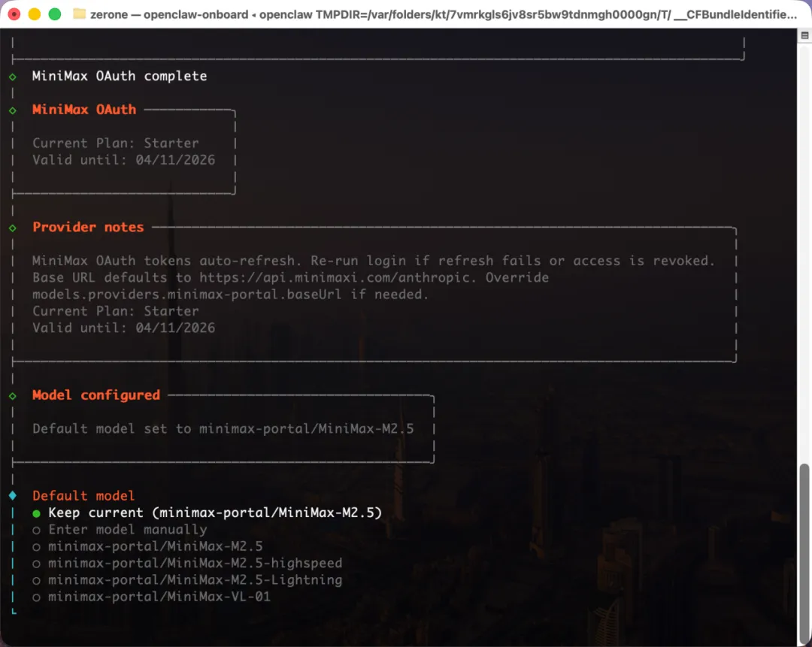Click the 'Model configured' heading

coord(96,395)
